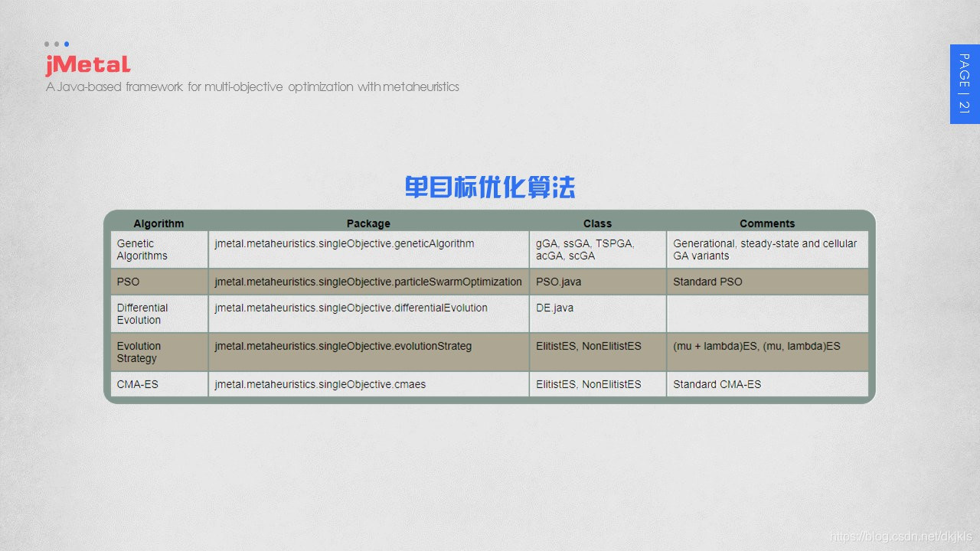Screen dimensions: 980x551
Task: Select the Evolution Strategy cell
Action: (159, 352)
